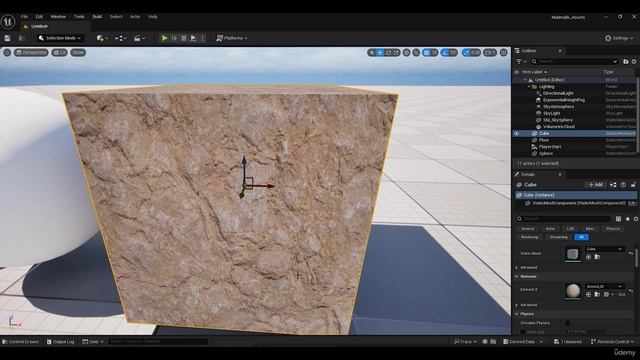Screen dimensions: 640x360
Task: Toggle grid location snapping
Action: click(x=426, y=52)
